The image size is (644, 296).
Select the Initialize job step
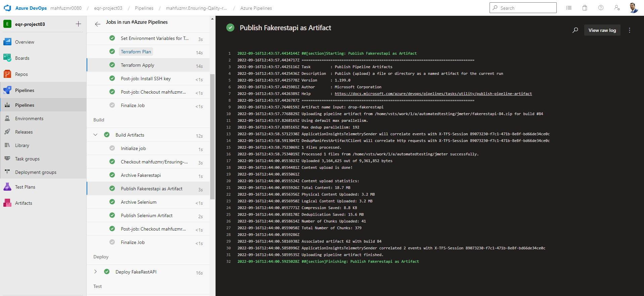click(x=148, y=148)
